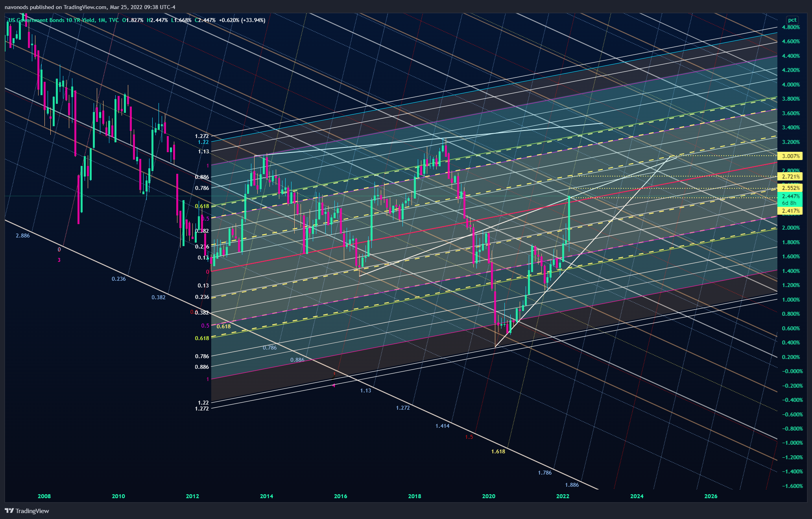Viewport: 812px width, 519px height.
Task: Click the 6d 8h countdown label
Action: [x=789, y=203]
